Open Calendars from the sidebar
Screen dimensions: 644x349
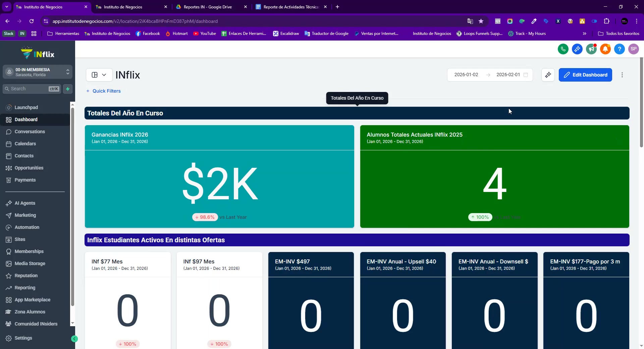tap(25, 144)
